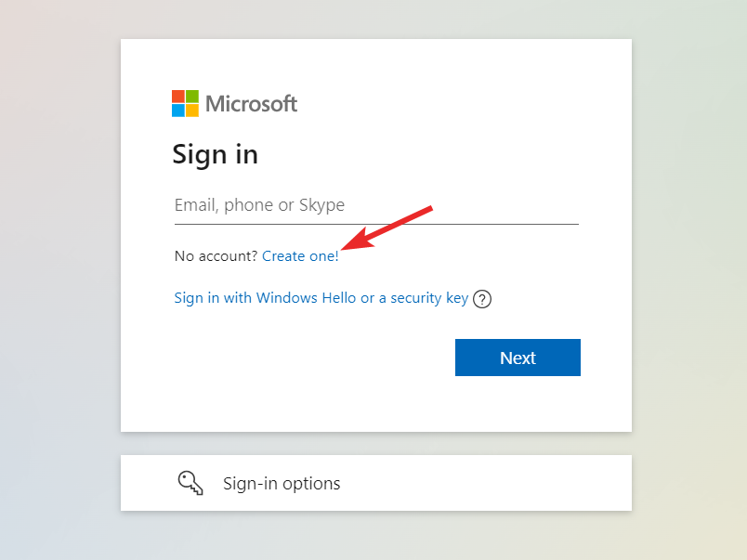Open help via the circled question mark icon
Image resolution: width=747 pixels, height=560 pixels.
pos(482,298)
